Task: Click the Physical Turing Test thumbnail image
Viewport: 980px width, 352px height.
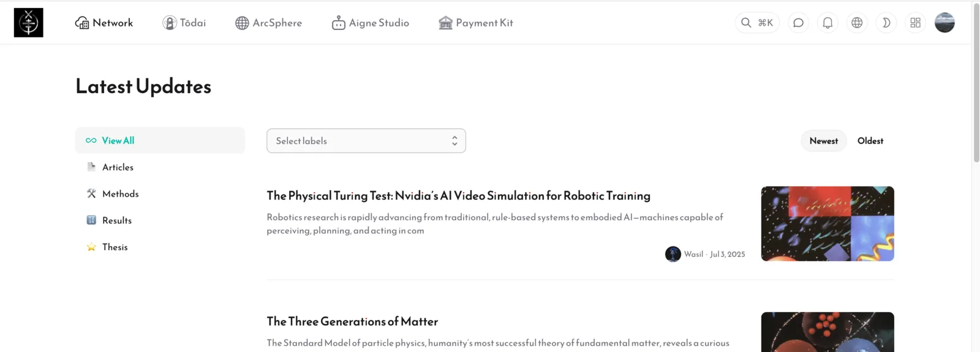Action: [x=827, y=224]
